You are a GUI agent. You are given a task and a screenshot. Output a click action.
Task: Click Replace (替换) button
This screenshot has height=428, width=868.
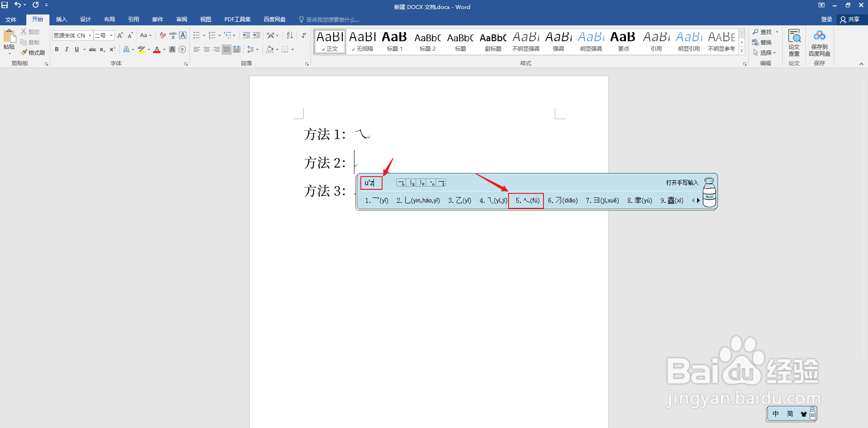[x=762, y=42]
